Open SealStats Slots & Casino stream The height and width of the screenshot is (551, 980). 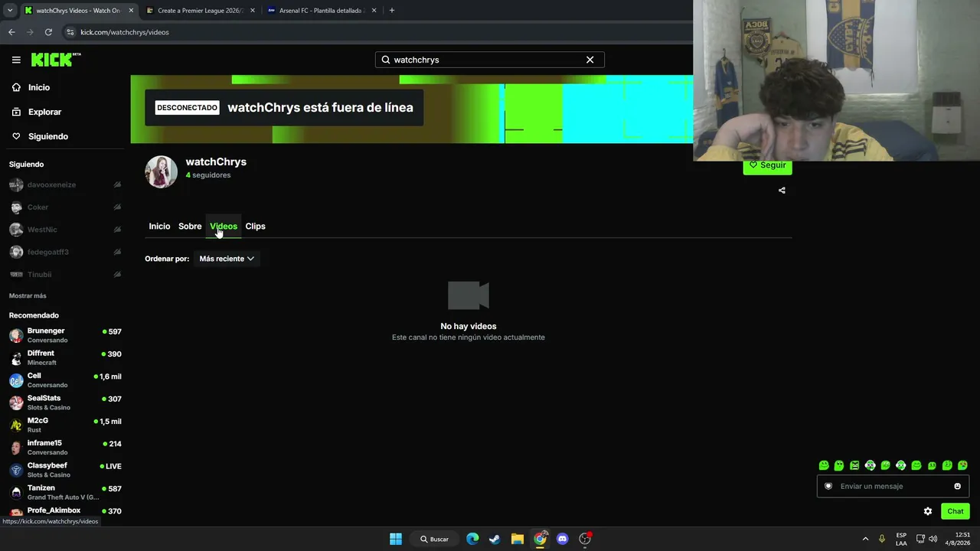coord(64,403)
